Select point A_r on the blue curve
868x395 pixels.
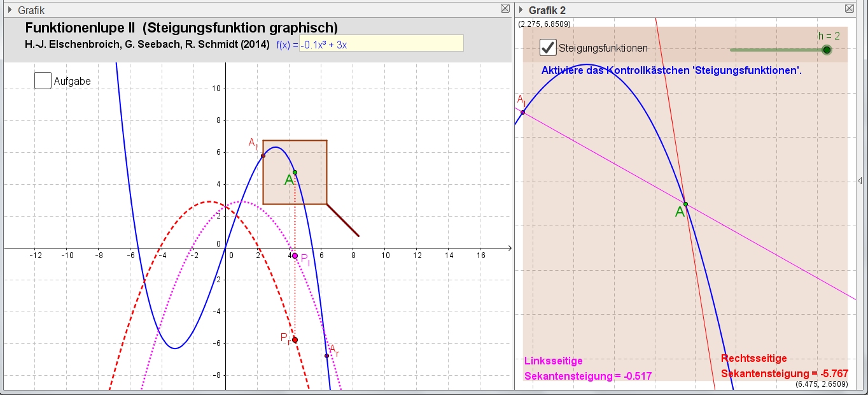(327, 355)
